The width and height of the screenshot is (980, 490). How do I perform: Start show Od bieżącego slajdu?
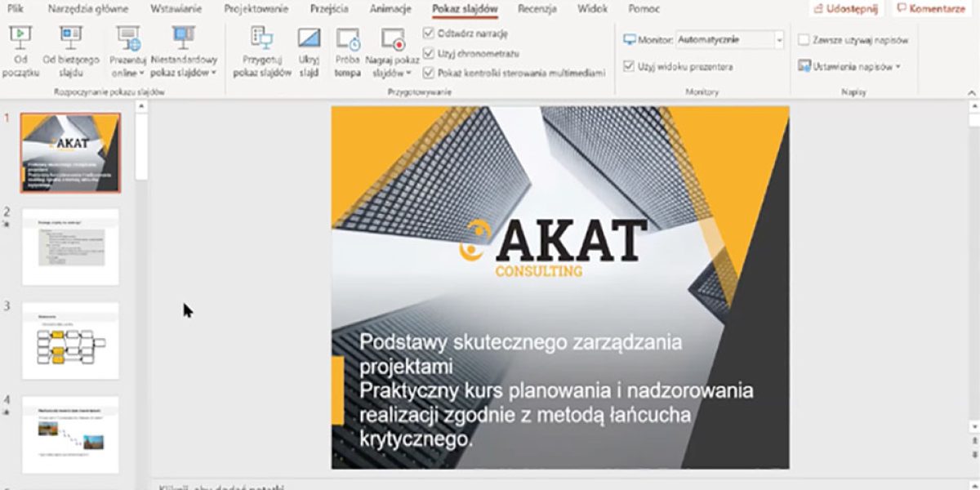(x=71, y=37)
